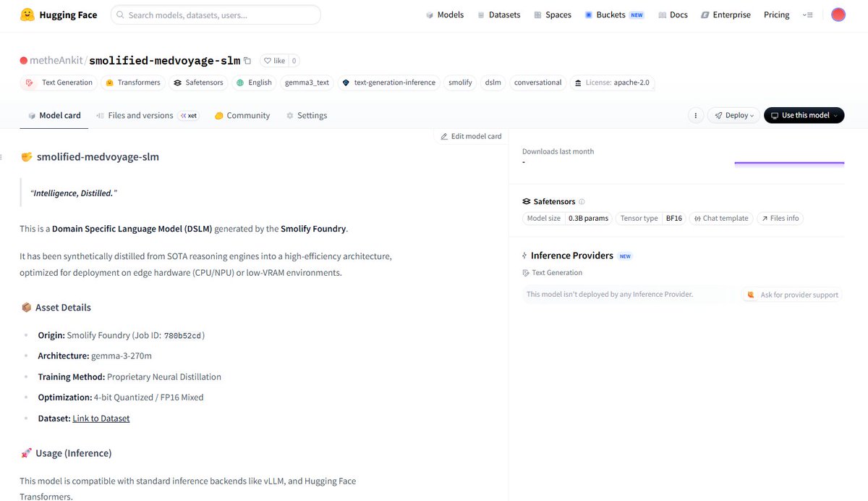Click the Text Generation tag

coord(59,83)
